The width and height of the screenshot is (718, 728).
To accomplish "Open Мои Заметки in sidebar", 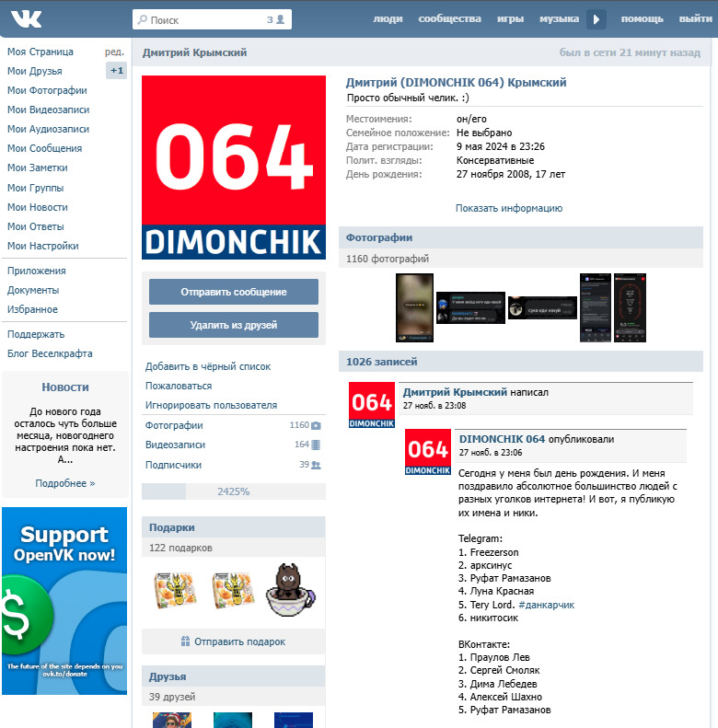I will coord(38,168).
